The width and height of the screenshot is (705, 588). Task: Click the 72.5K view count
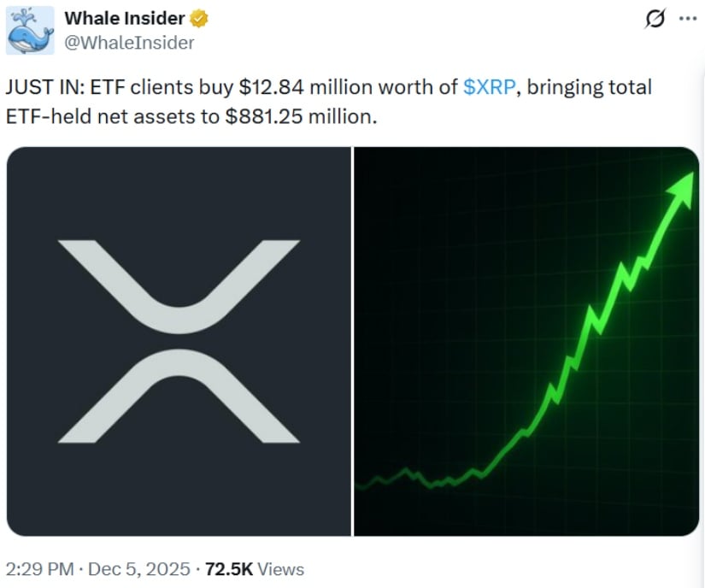click(229, 568)
